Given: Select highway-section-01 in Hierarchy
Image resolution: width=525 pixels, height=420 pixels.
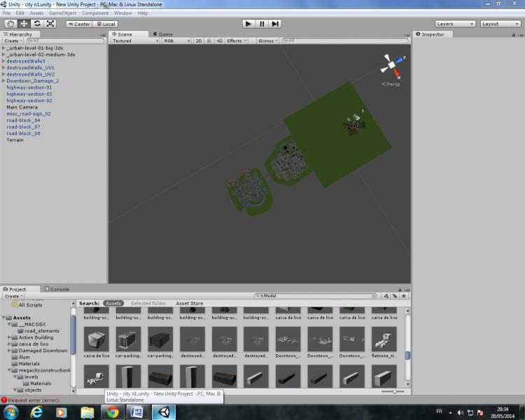Looking at the screenshot, I should point(29,87).
